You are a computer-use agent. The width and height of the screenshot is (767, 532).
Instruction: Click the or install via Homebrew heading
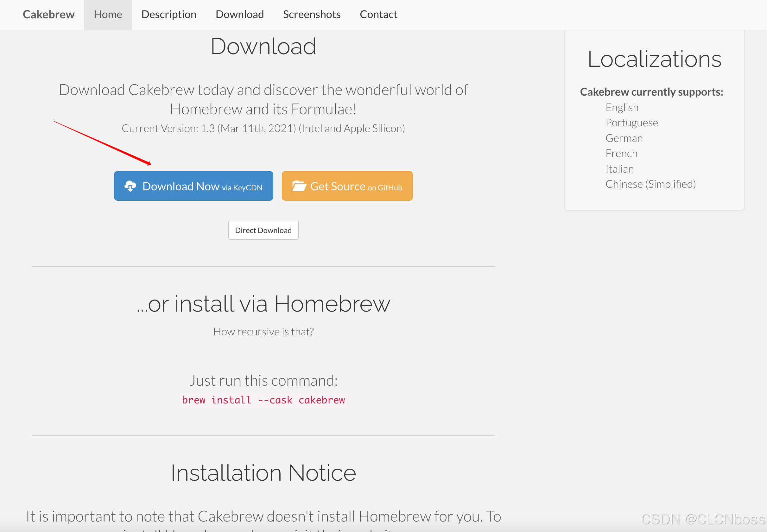coord(263,304)
